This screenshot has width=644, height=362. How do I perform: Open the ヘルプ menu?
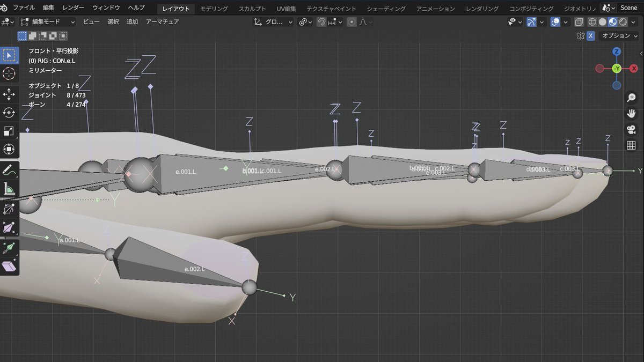136,8
